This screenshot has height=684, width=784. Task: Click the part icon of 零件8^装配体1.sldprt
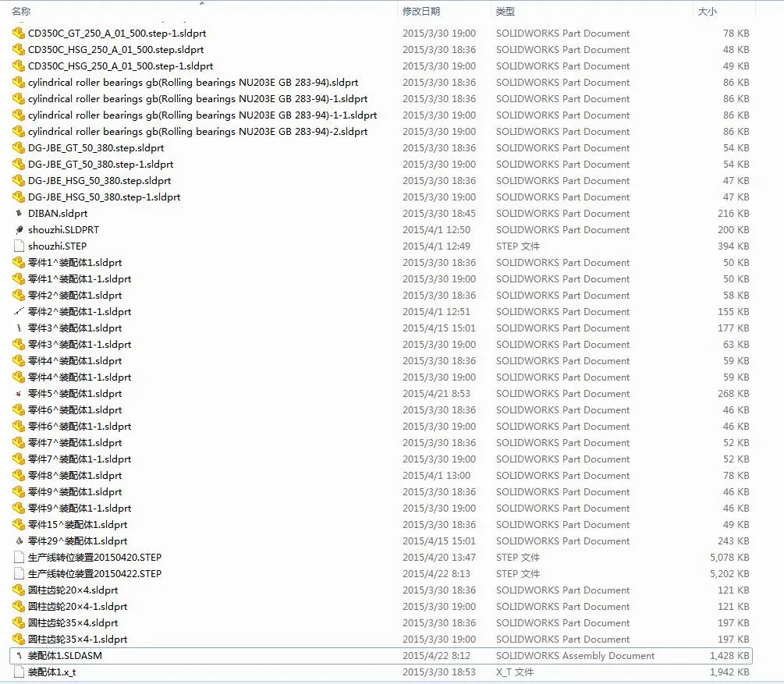tap(19, 476)
